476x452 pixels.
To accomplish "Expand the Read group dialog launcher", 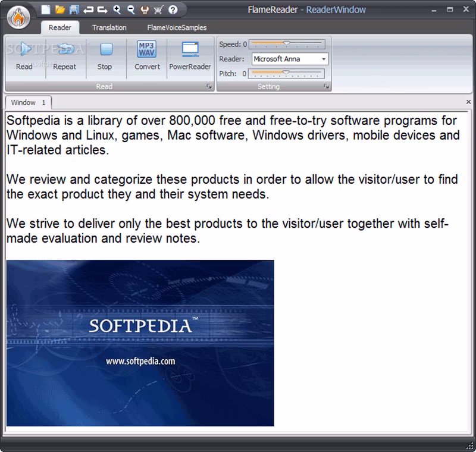I will pyautogui.click(x=209, y=86).
